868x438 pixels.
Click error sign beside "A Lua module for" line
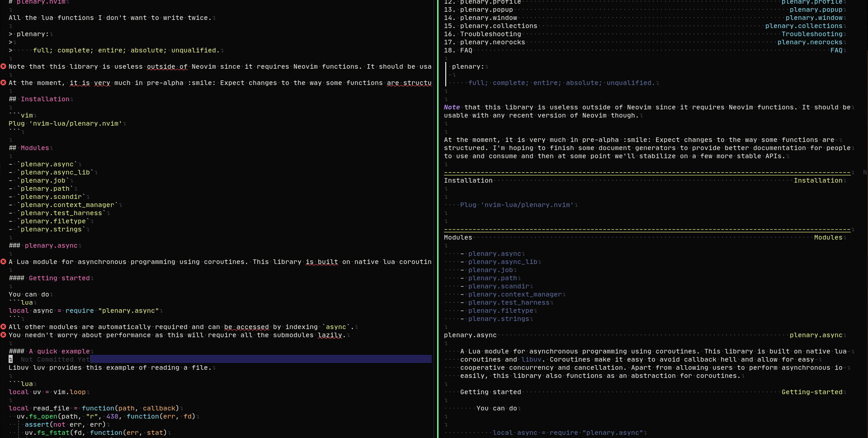pyautogui.click(x=3, y=262)
